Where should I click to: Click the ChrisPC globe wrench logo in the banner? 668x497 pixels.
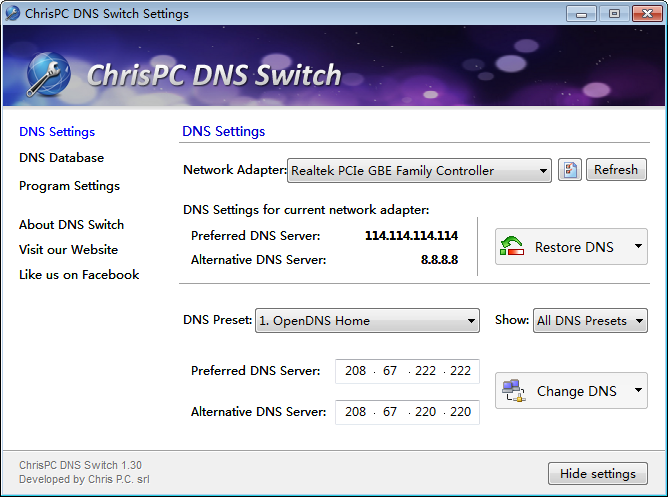[48, 75]
